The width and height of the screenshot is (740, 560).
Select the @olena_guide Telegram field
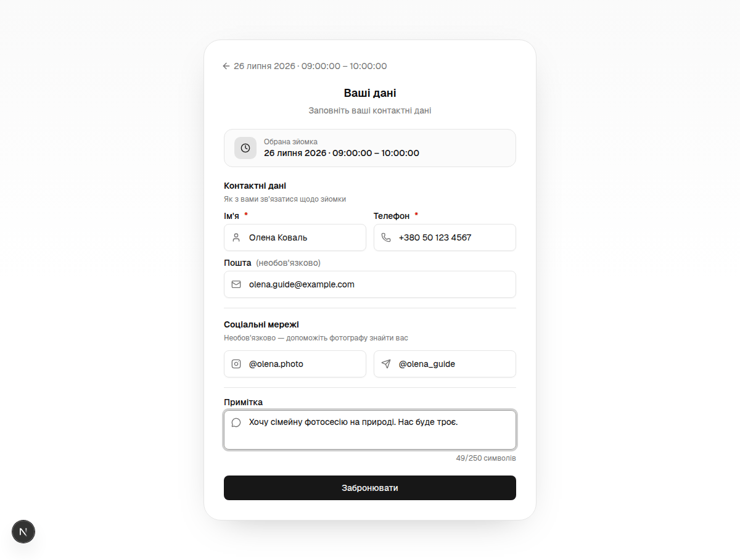[445, 364]
